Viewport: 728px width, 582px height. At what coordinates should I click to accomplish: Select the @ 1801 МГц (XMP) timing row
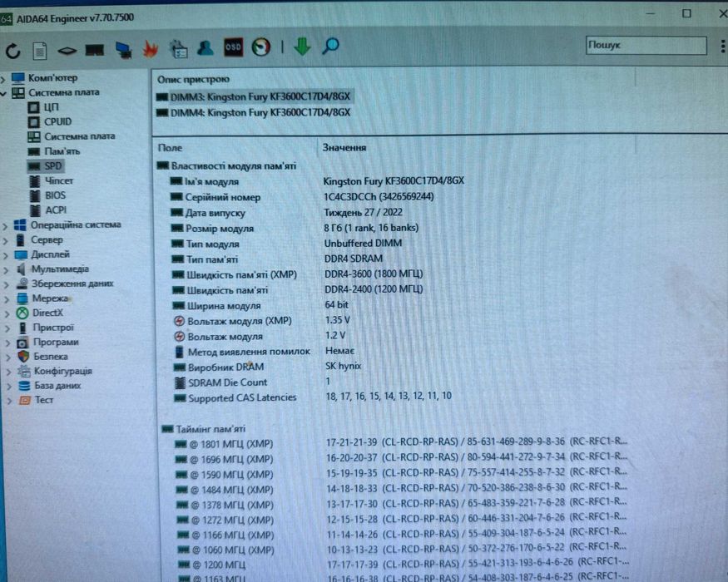[402, 443]
